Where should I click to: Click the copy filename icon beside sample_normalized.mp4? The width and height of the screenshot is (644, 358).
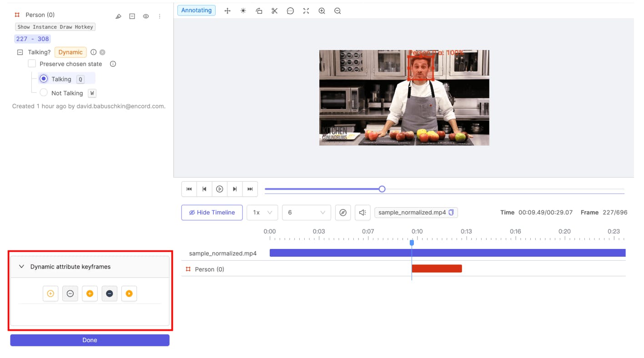coord(450,212)
